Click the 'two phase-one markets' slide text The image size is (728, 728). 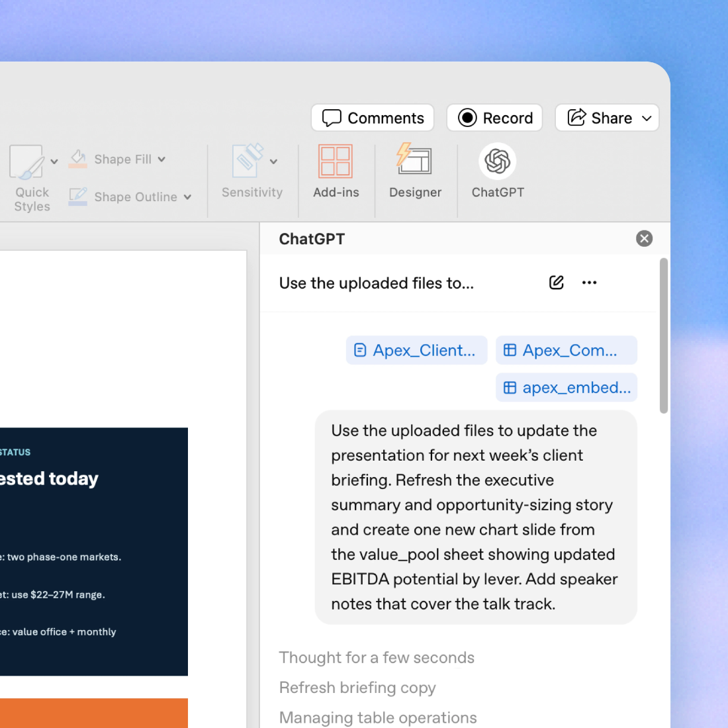coord(64,557)
